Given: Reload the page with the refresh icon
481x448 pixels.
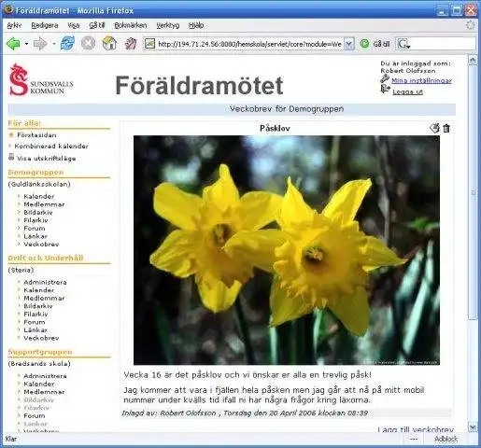Looking at the screenshot, I should pos(67,43).
